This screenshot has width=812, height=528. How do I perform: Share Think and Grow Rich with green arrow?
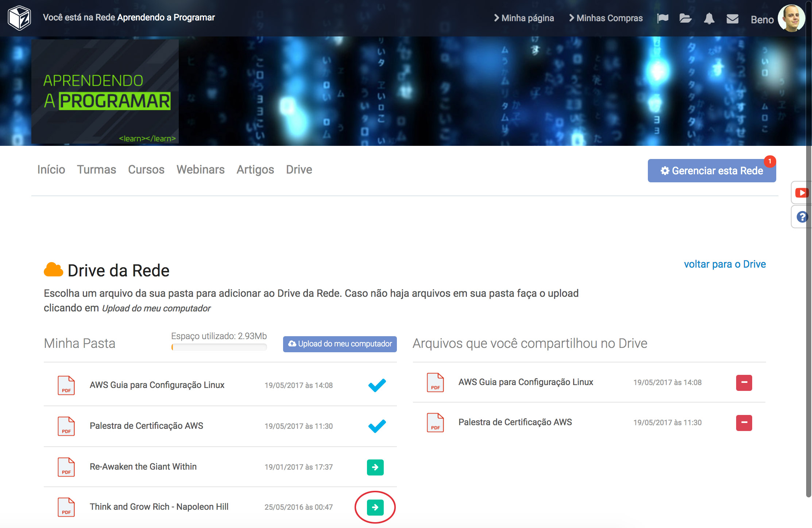tap(375, 507)
